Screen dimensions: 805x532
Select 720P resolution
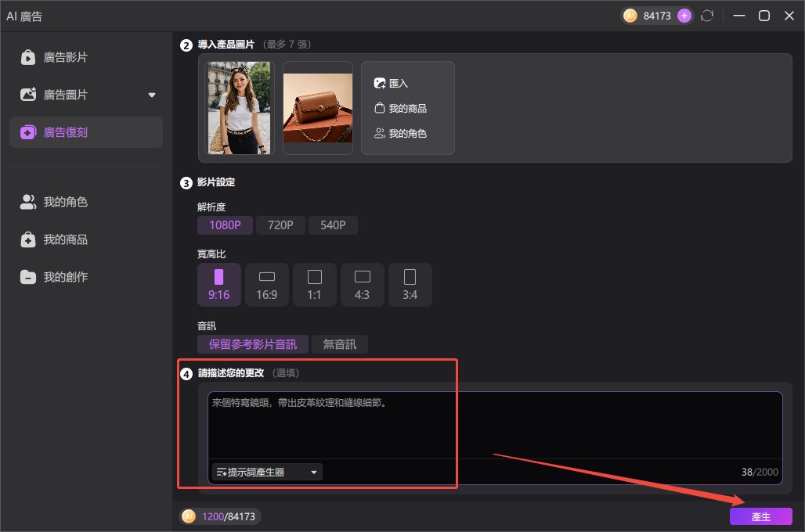[x=280, y=225]
